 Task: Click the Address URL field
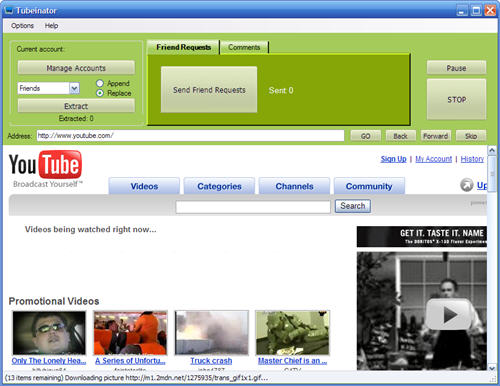click(x=190, y=136)
